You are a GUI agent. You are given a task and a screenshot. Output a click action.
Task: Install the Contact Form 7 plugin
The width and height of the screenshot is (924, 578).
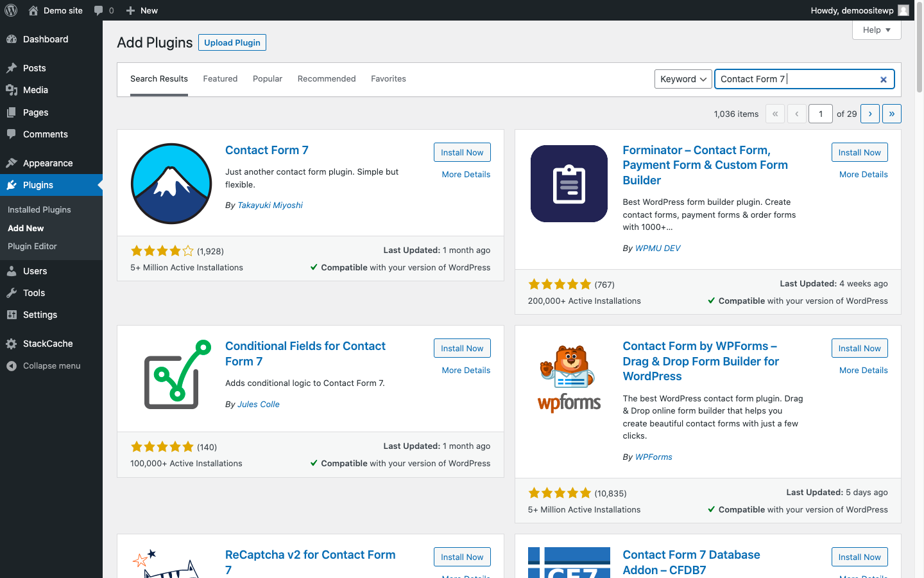(x=462, y=152)
